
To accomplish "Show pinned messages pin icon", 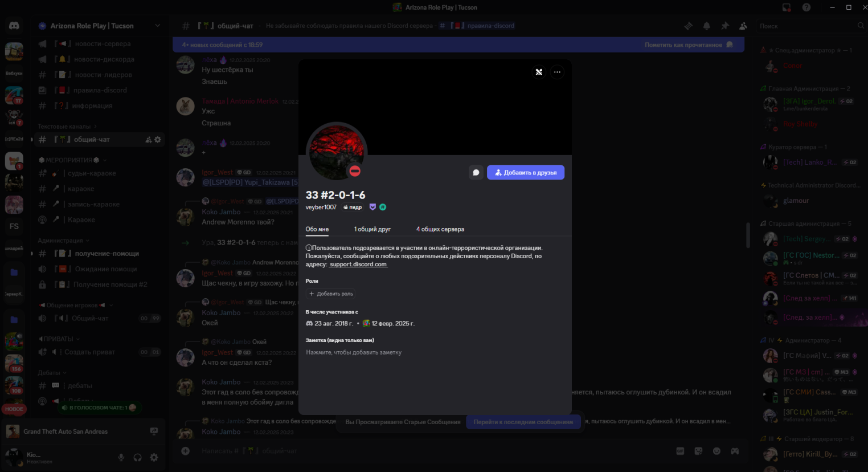I will point(724,26).
